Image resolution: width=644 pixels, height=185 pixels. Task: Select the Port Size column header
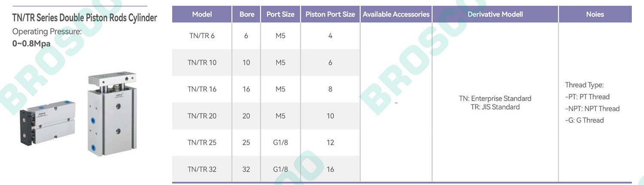280,14
